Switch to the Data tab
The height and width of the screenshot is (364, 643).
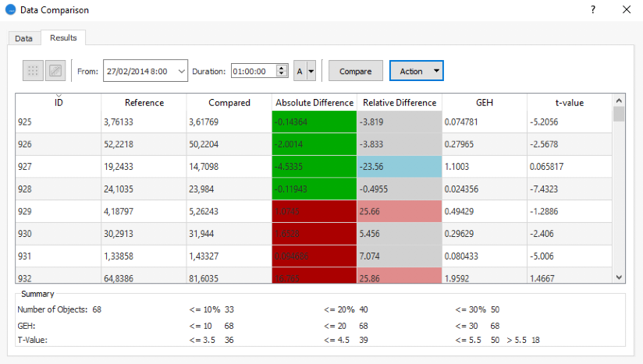click(24, 38)
